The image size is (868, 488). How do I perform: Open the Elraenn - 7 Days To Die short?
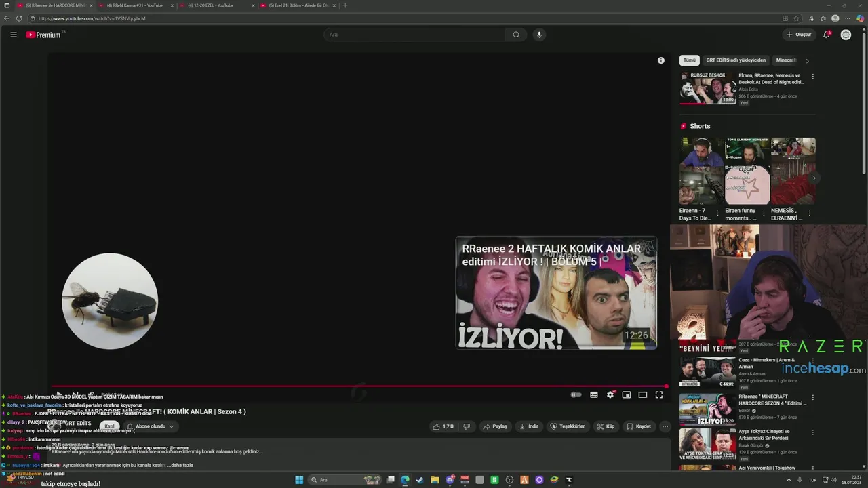click(702, 171)
